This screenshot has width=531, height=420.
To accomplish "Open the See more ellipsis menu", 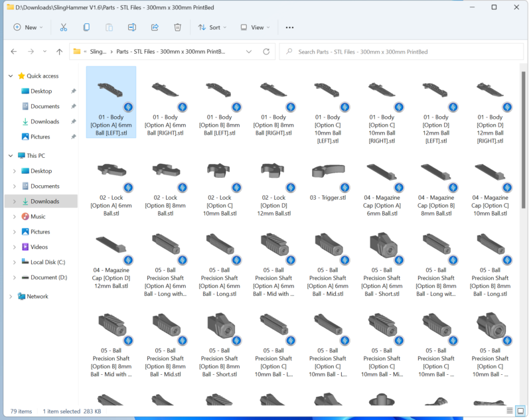I will [x=289, y=27].
